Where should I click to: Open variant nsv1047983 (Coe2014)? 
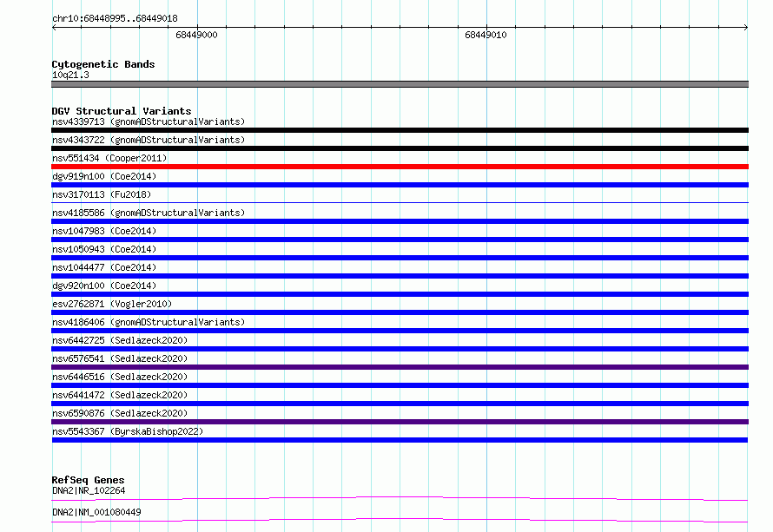104,231
